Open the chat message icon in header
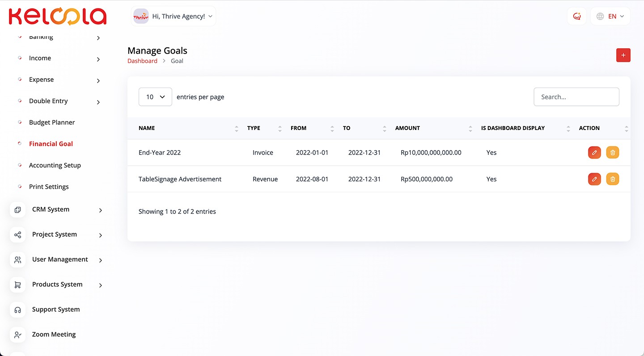The height and width of the screenshot is (356, 644). [x=576, y=17]
